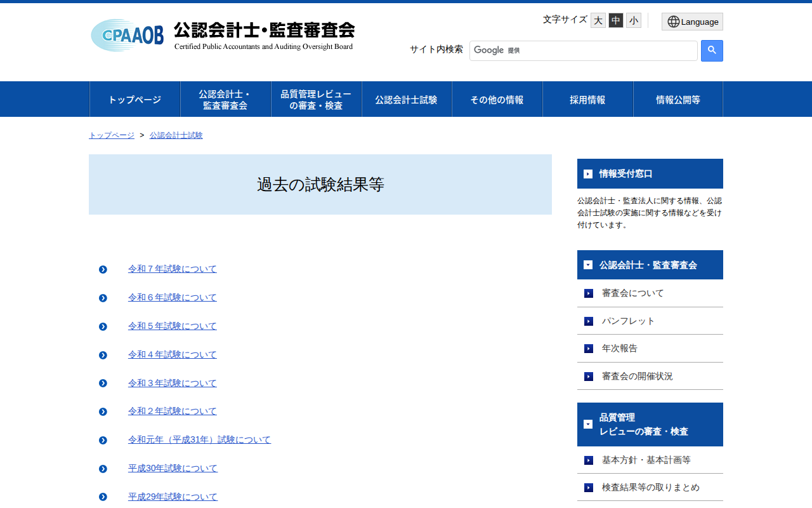Set text size to 大 (large)

[598, 20]
